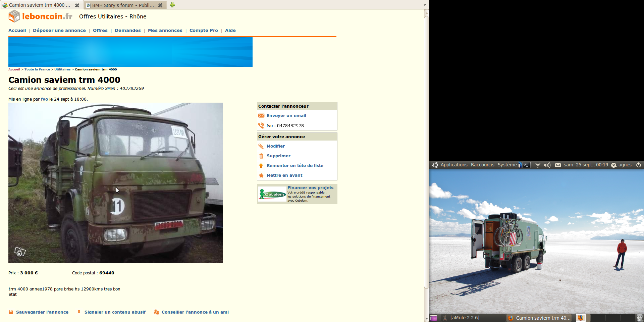Click the mail envelope indicator icon

pos(558,165)
